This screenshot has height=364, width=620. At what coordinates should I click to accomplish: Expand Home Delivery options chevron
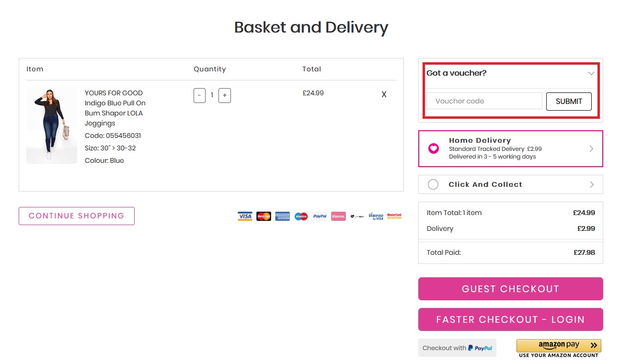[x=591, y=148]
